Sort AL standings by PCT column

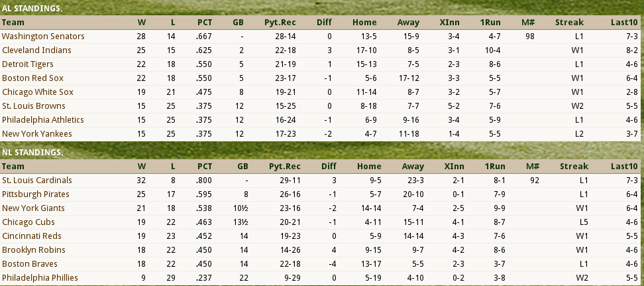click(204, 22)
